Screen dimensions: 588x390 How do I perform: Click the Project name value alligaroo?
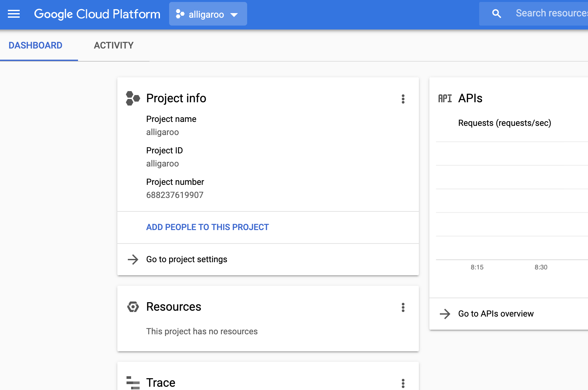tap(163, 132)
